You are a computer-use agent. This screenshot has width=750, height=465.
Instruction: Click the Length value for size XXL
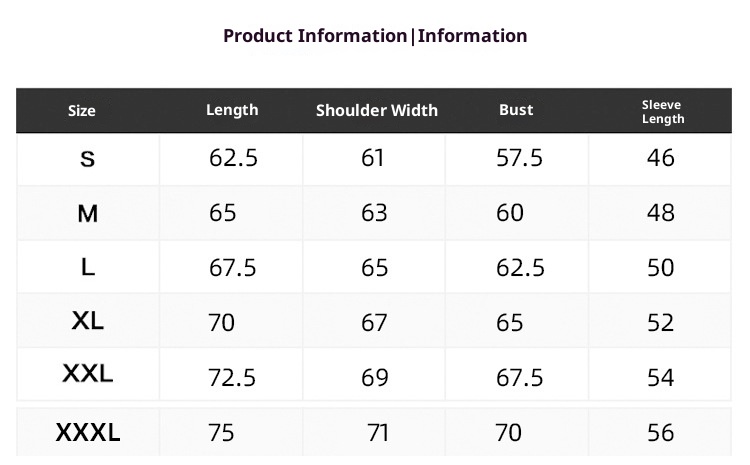click(x=233, y=377)
